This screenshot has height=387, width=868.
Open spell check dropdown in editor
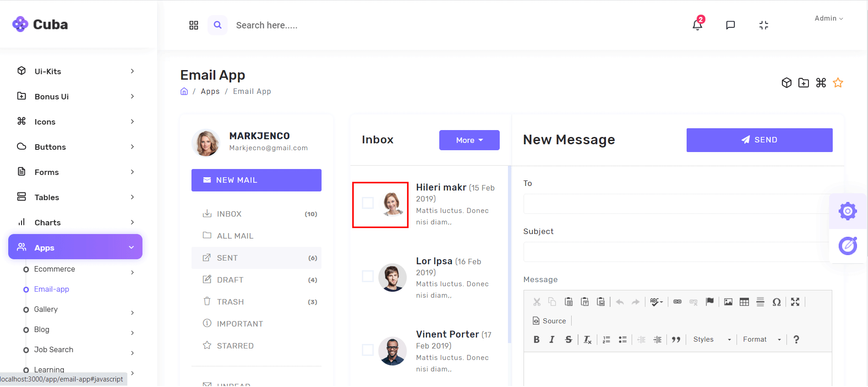click(656, 302)
